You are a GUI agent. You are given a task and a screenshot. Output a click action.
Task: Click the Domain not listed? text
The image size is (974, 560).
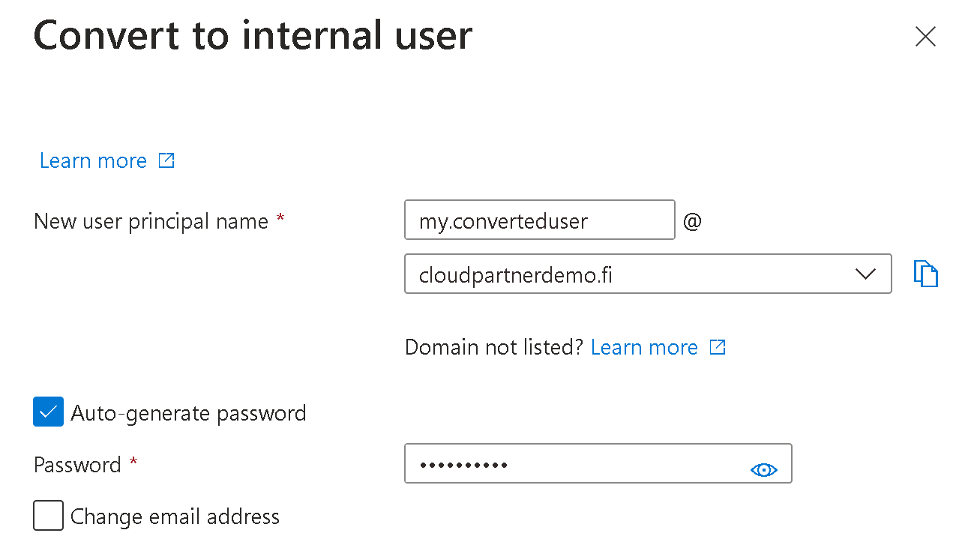point(493,348)
